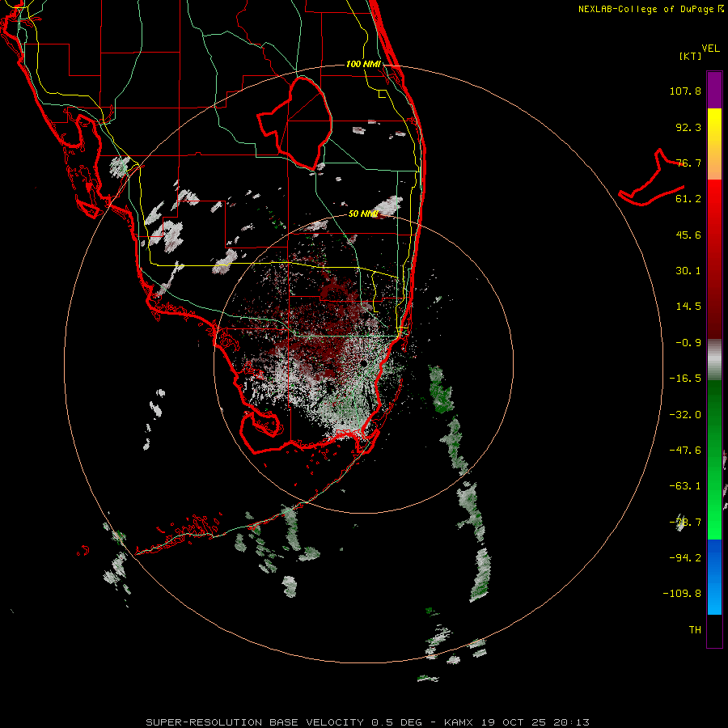Viewport: 728px width, 728px height.
Task: Click the purple segment of color bar
Action: pyautogui.click(x=714, y=90)
